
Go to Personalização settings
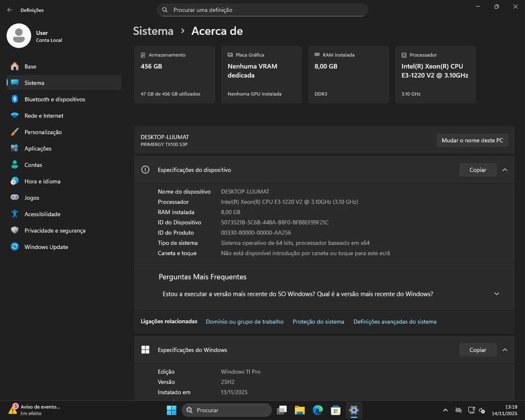[x=64, y=132]
